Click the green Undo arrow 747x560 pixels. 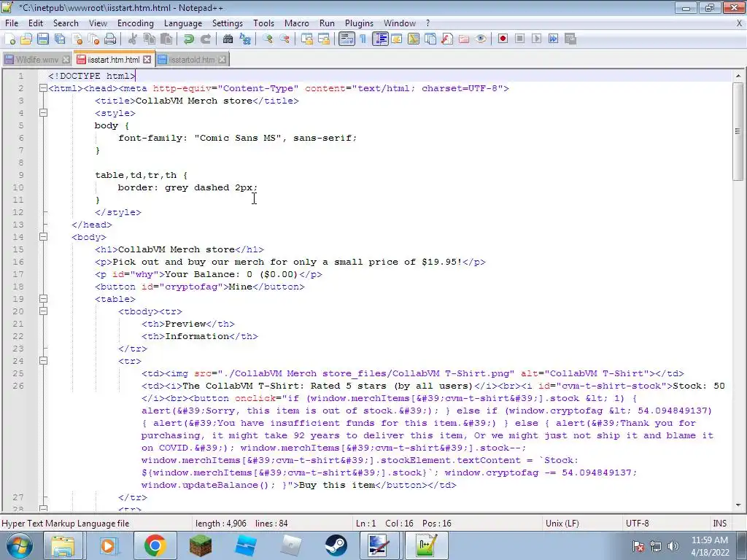(x=189, y=39)
